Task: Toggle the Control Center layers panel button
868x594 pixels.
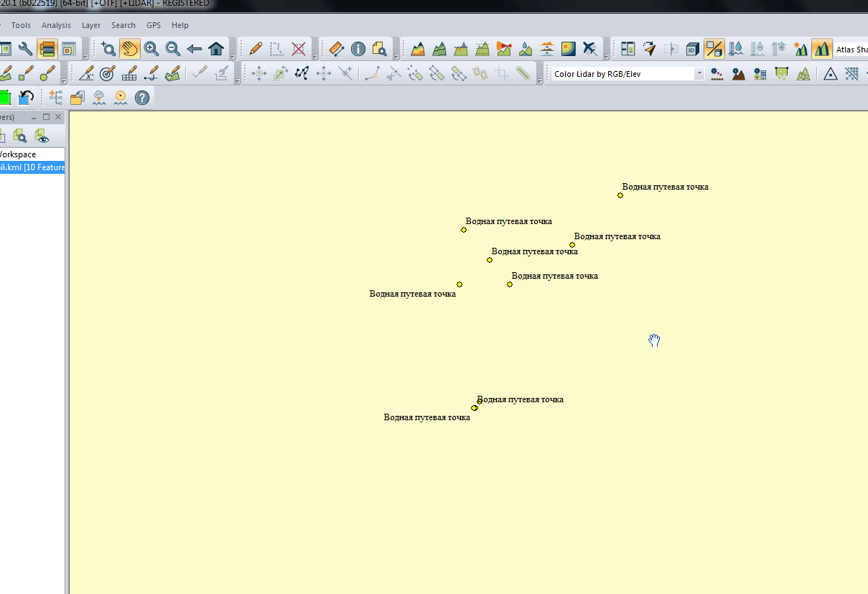Action: coord(47,49)
